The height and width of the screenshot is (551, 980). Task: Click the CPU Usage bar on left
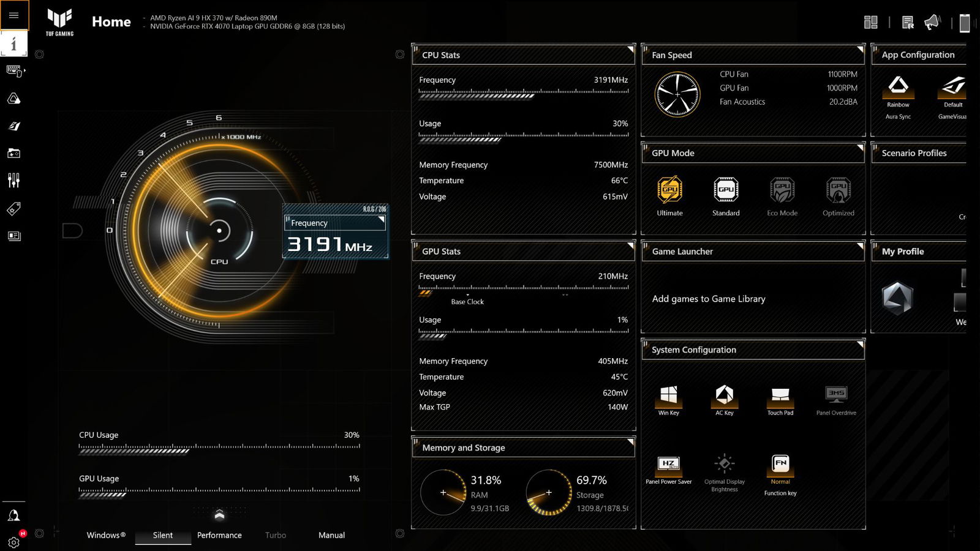click(219, 449)
